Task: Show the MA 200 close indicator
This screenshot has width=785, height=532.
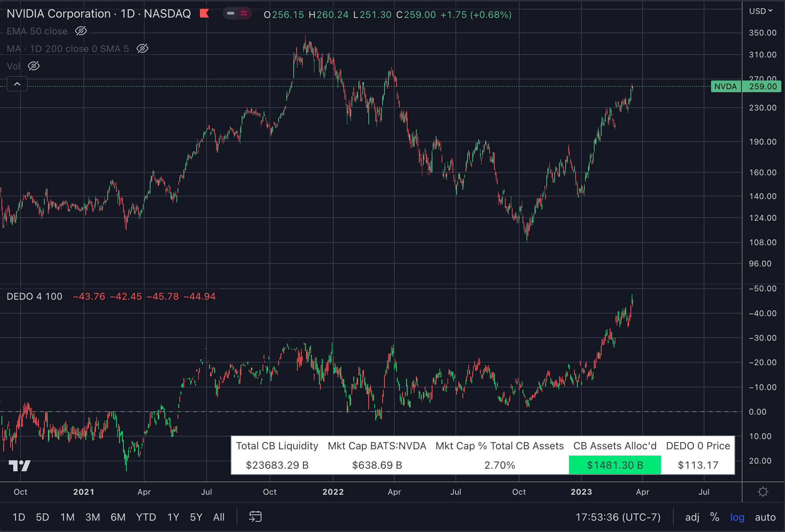Action: point(142,48)
